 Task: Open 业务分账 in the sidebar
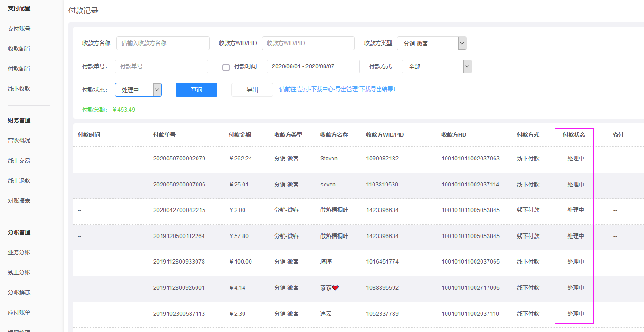tap(19, 252)
